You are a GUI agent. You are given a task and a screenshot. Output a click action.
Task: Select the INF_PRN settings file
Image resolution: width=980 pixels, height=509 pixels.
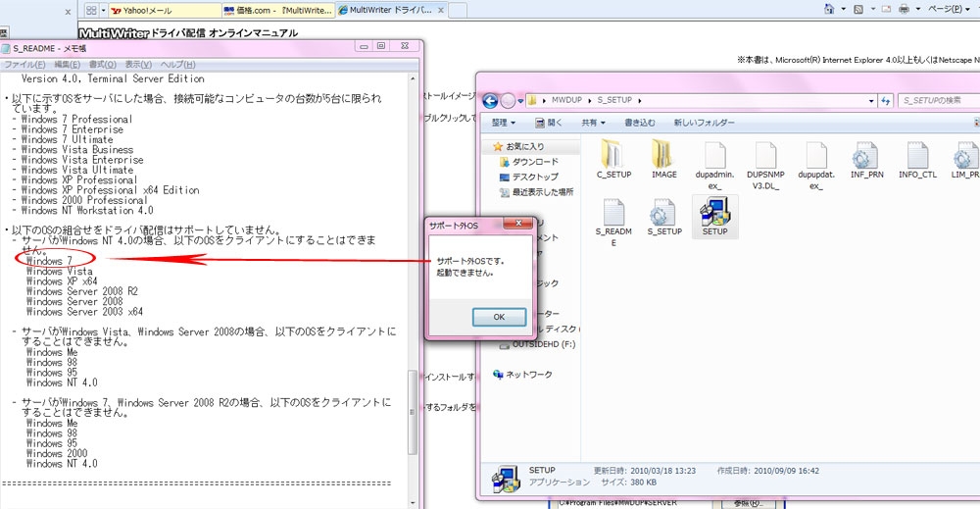tap(864, 157)
